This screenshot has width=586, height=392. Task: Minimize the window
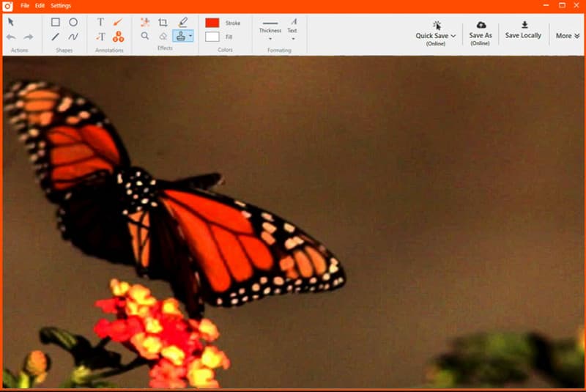tap(546, 5)
